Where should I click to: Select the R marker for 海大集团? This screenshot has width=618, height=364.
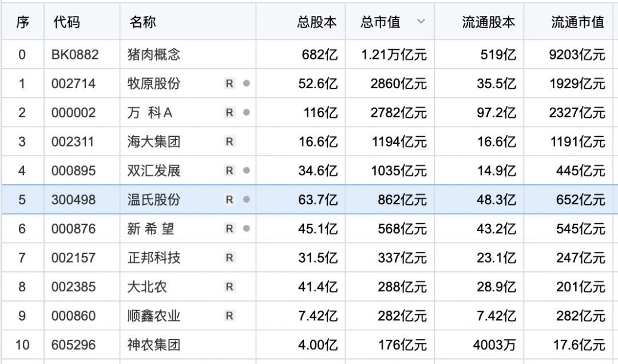(x=229, y=142)
